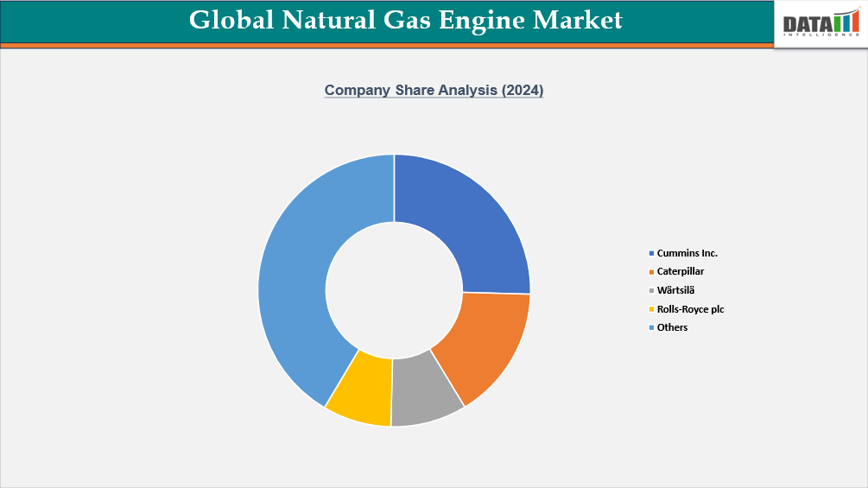Select the 'Cummins Inc.' legend label

click(x=687, y=253)
